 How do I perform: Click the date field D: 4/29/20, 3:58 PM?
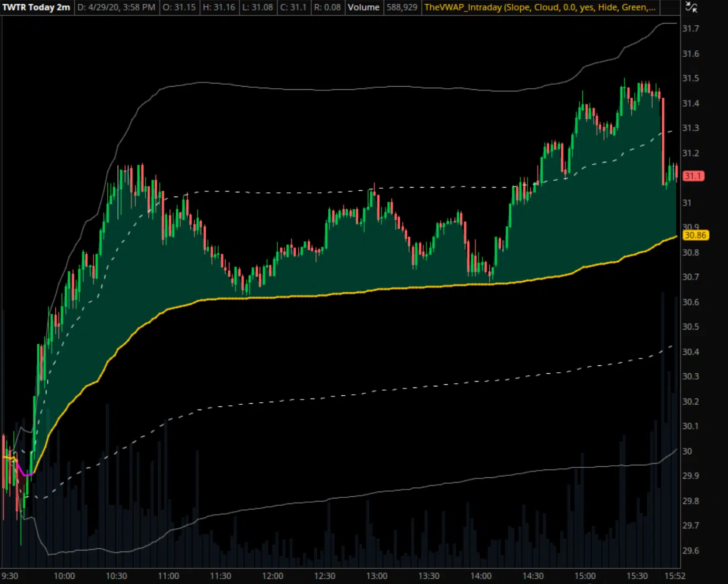tap(116, 7)
